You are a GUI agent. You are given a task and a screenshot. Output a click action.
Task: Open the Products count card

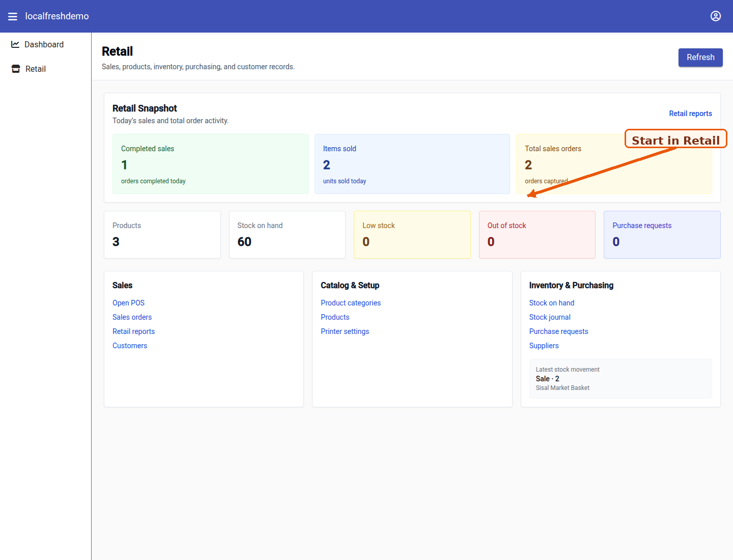[x=162, y=235]
